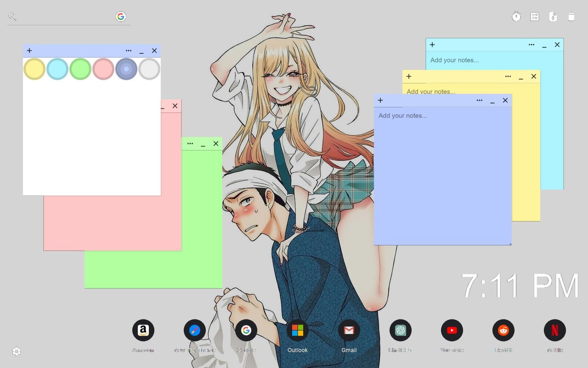588x368 pixels.
Task: Open the cyan note's three-dot menu
Action: (531, 45)
